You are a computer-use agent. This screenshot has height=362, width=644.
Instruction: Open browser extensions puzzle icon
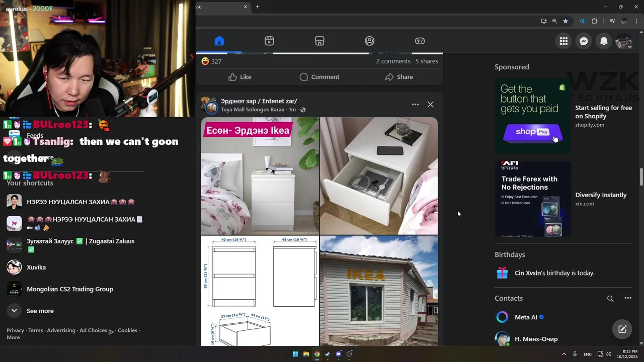[x=595, y=21]
